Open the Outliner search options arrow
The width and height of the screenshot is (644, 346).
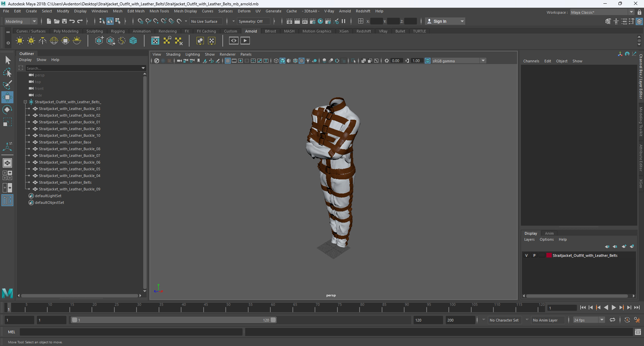click(143, 68)
